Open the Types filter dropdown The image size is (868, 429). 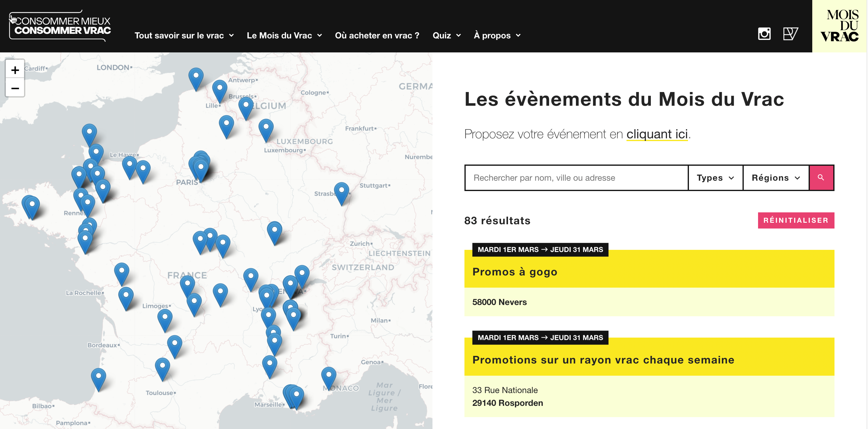pos(715,178)
